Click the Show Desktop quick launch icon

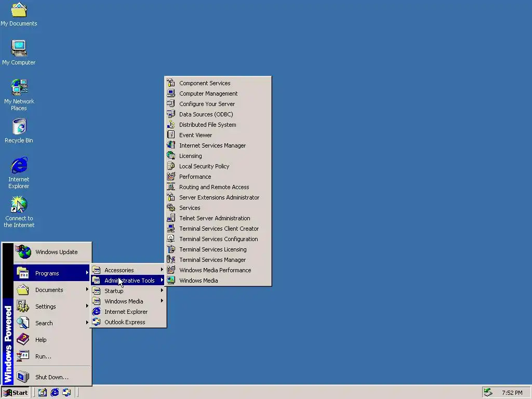coord(43,393)
